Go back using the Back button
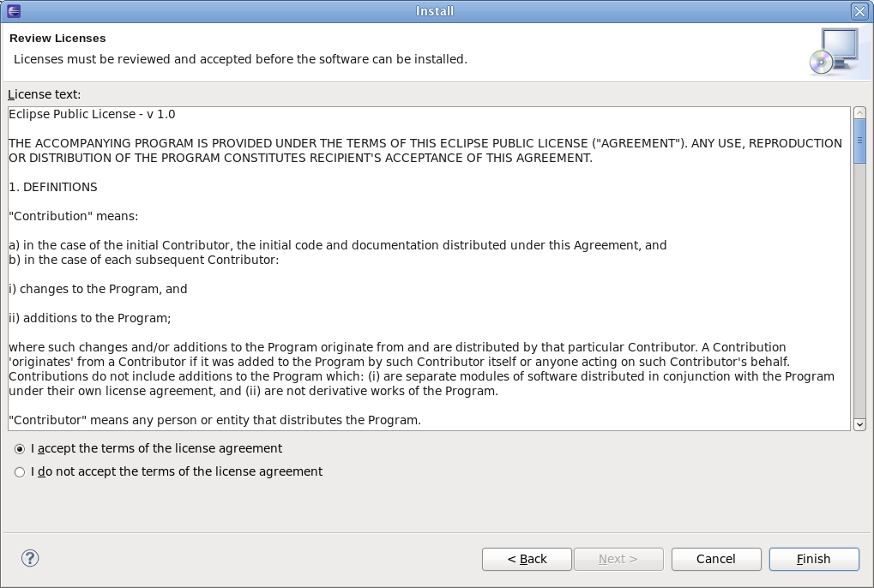The image size is (874, 588). tap(527, 559)
